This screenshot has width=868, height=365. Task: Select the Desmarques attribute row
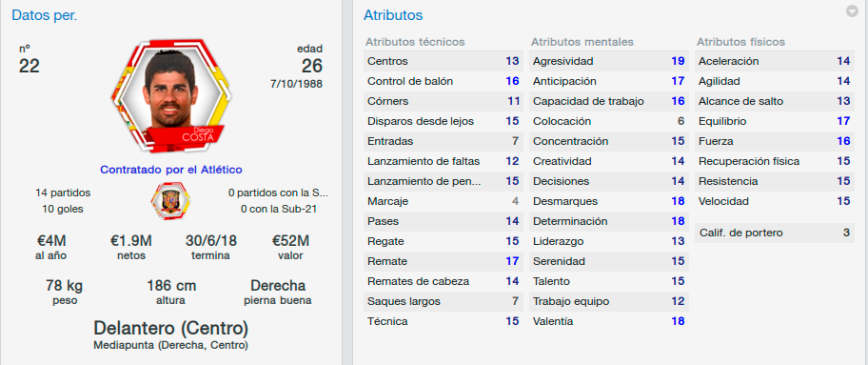[609, 201]
